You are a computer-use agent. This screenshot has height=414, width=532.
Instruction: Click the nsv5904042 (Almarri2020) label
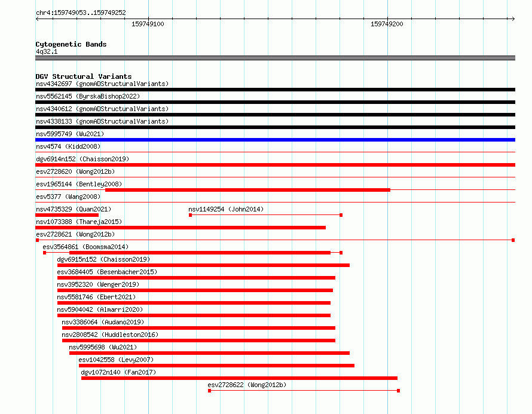click(100, 309)
